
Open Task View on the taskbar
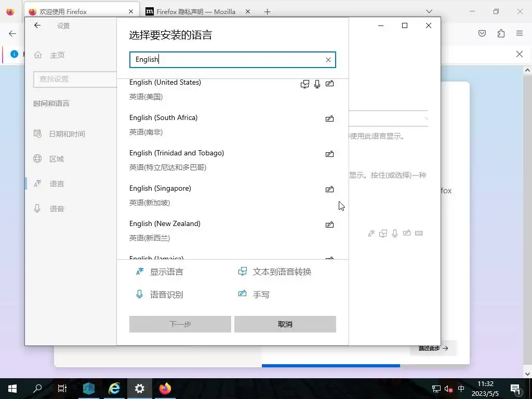click(62, 389)
